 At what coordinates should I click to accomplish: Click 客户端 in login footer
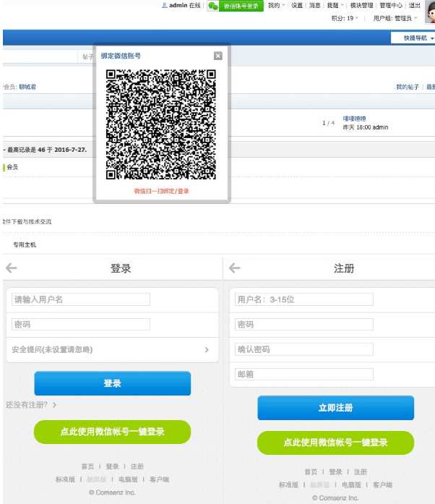pyautogui.click(x=159, y=479)
